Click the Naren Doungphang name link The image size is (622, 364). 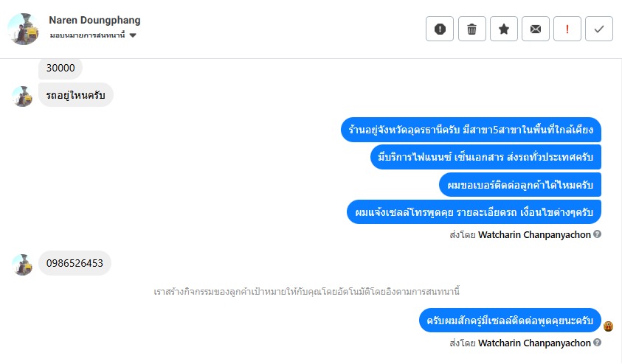coord(94,20)
